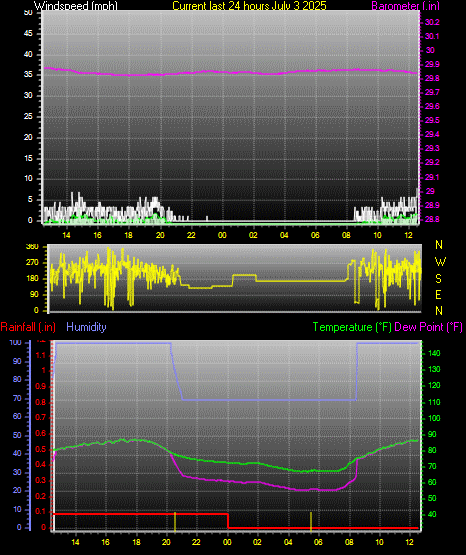Click the yellow marker near hour 20

click(x=175, y=521)
